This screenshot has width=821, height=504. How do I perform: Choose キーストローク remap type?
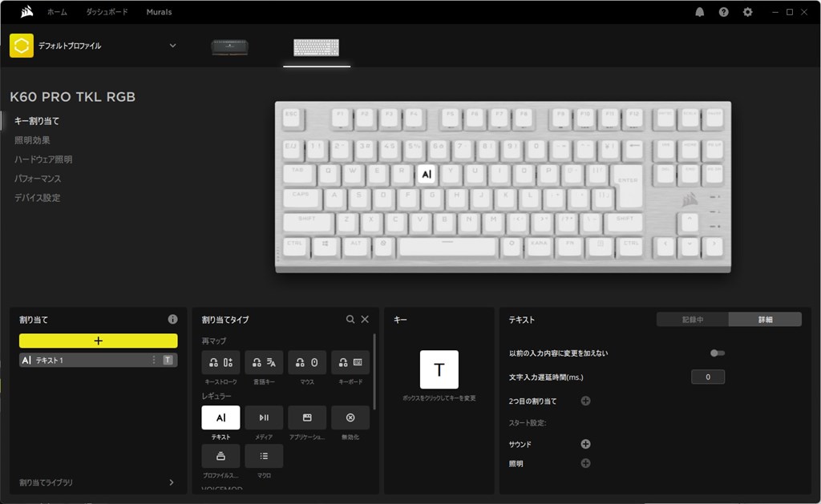pos(221,362)
